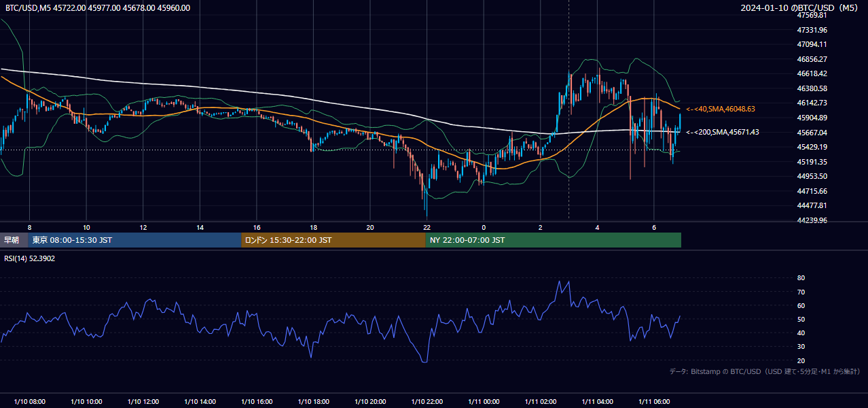
Task: Click the 1/10 08:00 bottom time label
Action: click(x=29, y=402)
